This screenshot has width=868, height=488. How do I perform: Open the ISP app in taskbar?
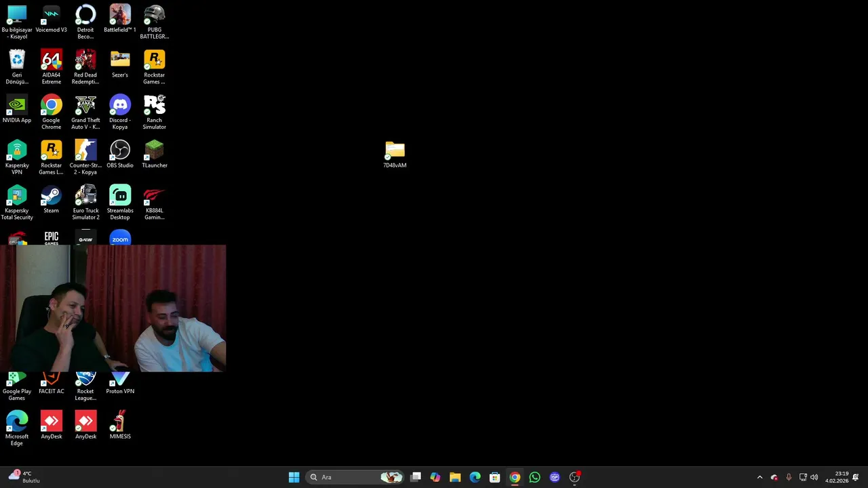[x=555, y=477]
